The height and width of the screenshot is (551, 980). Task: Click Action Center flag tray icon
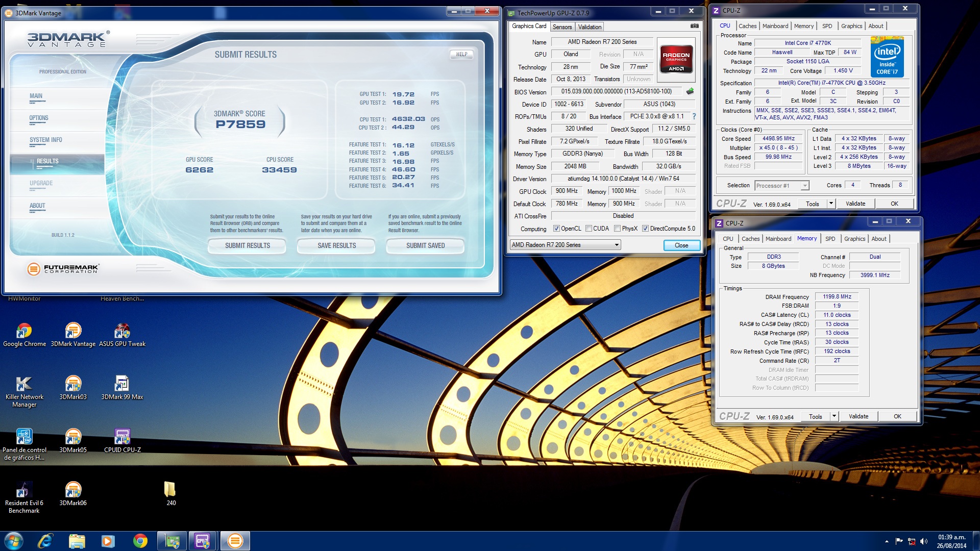click(899, 541)
